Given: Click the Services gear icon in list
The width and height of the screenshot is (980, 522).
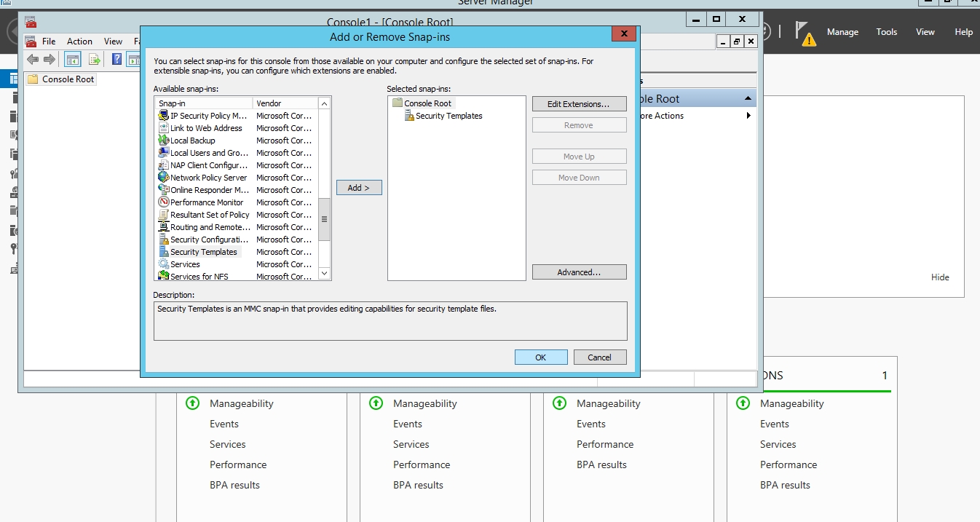Looking at the screenshot, I should [164, 264].
